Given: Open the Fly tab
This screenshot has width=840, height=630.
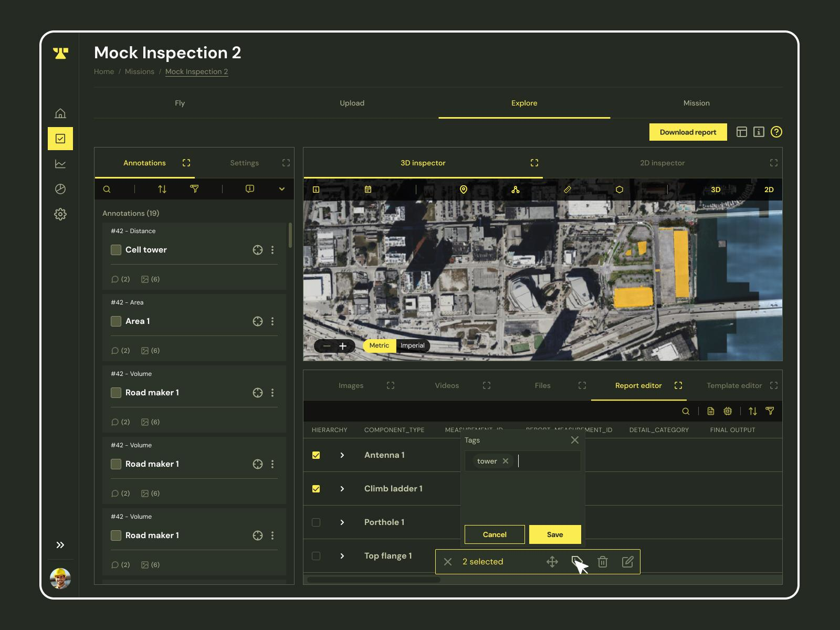Looking at the screenshot, I should pyautogui.click(x=180, y=103).
